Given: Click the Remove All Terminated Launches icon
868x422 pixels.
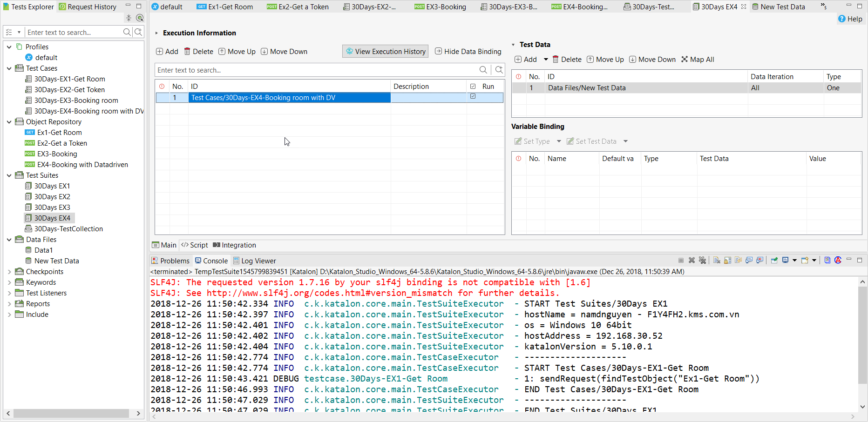Looking at the screenshot, I should 702,261.
